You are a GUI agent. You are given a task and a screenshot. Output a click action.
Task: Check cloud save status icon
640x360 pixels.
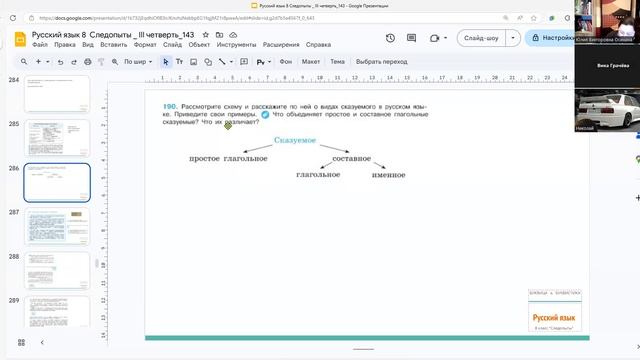click(233, 35)
